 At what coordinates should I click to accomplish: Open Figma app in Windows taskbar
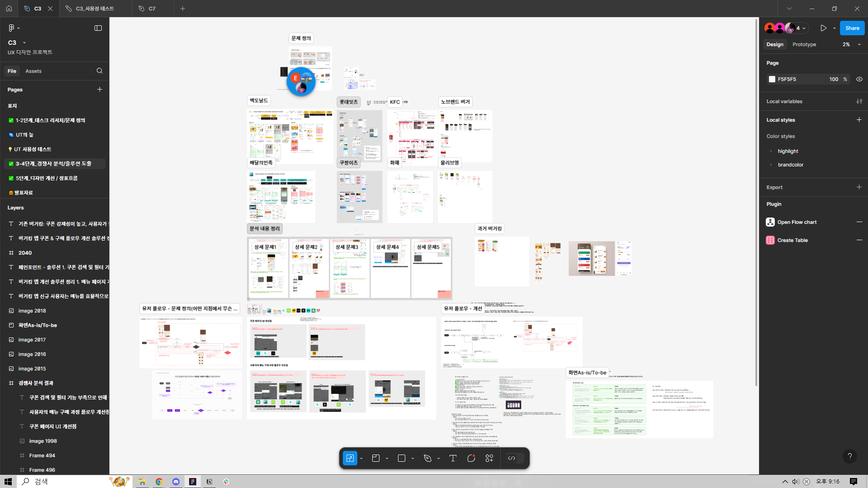[192, 482]
